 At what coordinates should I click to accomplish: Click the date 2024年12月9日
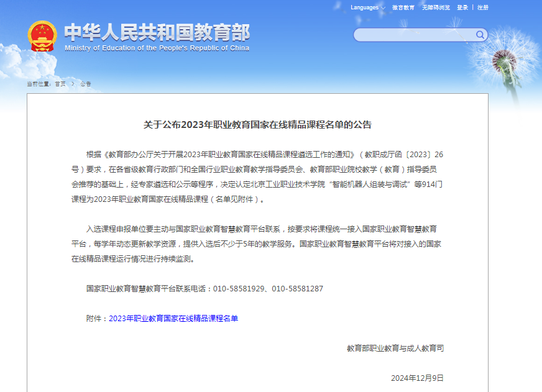point(417,378)
